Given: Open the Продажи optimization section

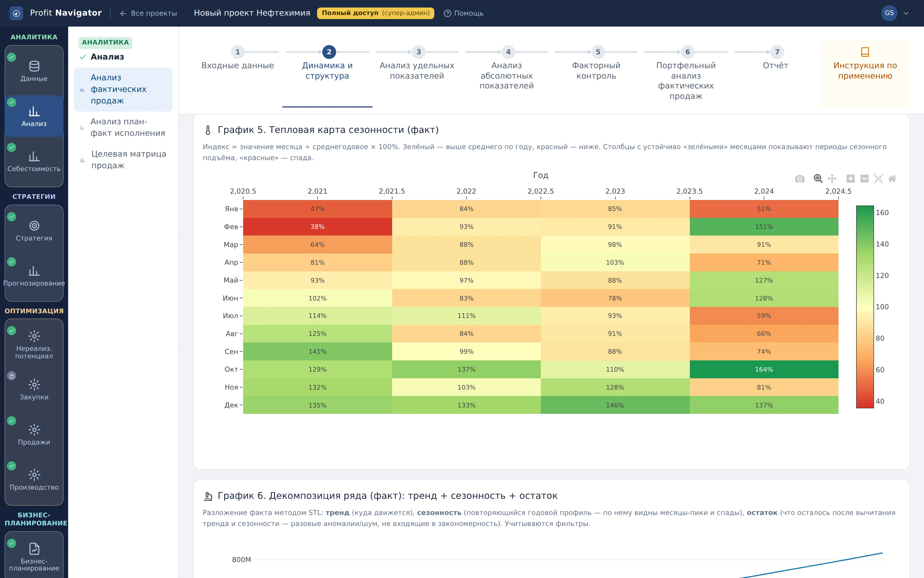Looking at the screenshot, I should click(34, 435).
